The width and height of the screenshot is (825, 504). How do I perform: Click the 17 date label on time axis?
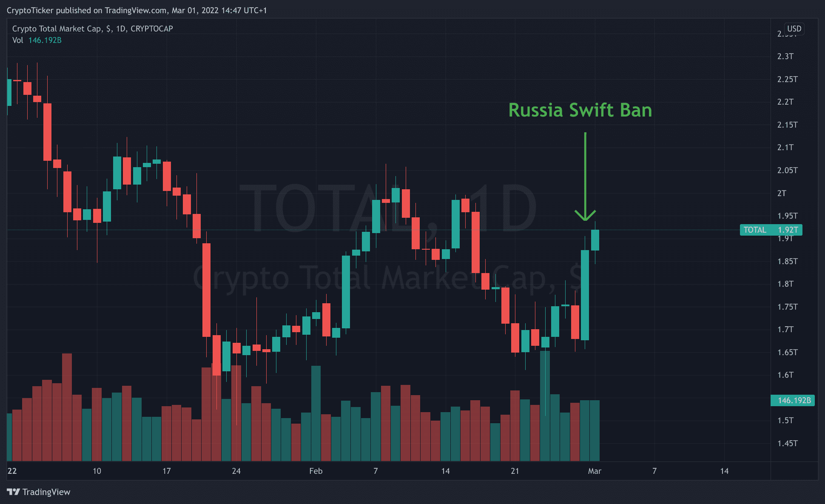167,471
